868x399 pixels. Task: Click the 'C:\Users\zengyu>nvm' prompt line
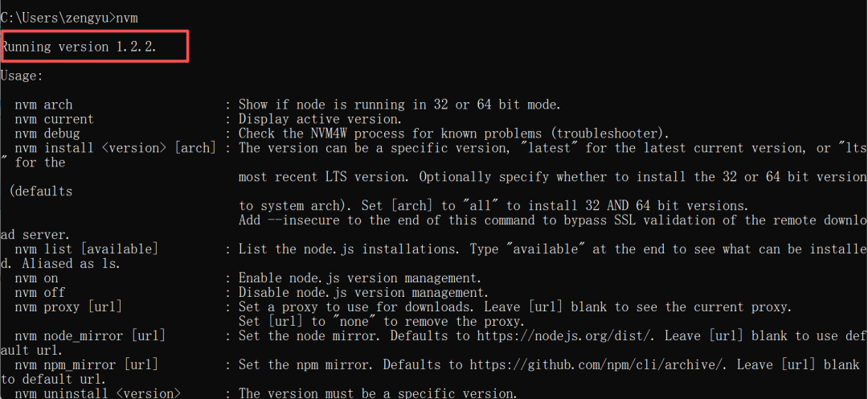coord(62,18)
